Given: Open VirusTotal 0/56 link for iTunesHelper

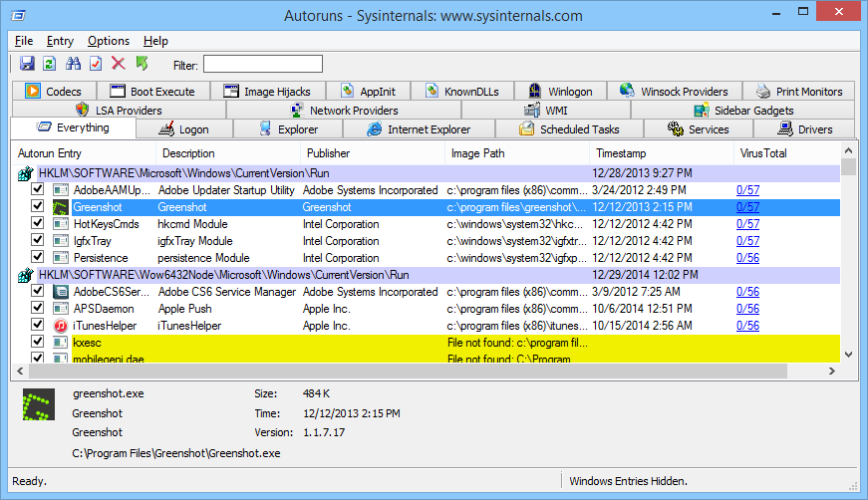Looking at the screenshot, I should [x=747, y=326].
